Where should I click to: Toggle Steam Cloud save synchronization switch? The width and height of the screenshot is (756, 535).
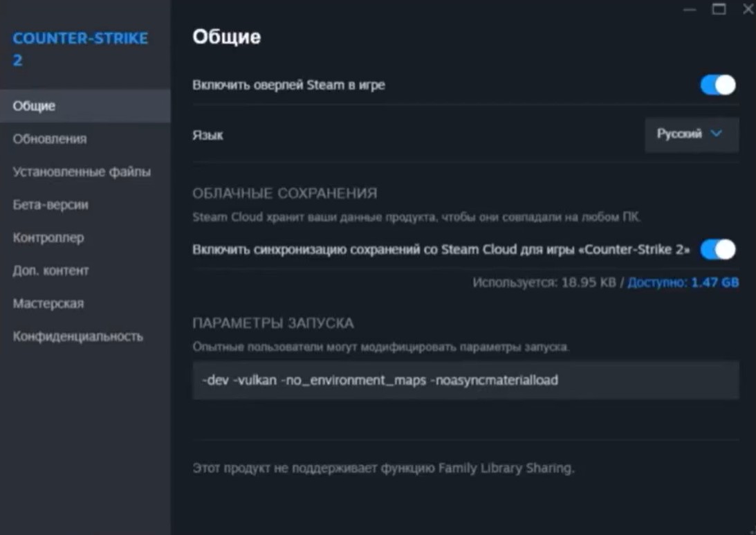point(717,250)
